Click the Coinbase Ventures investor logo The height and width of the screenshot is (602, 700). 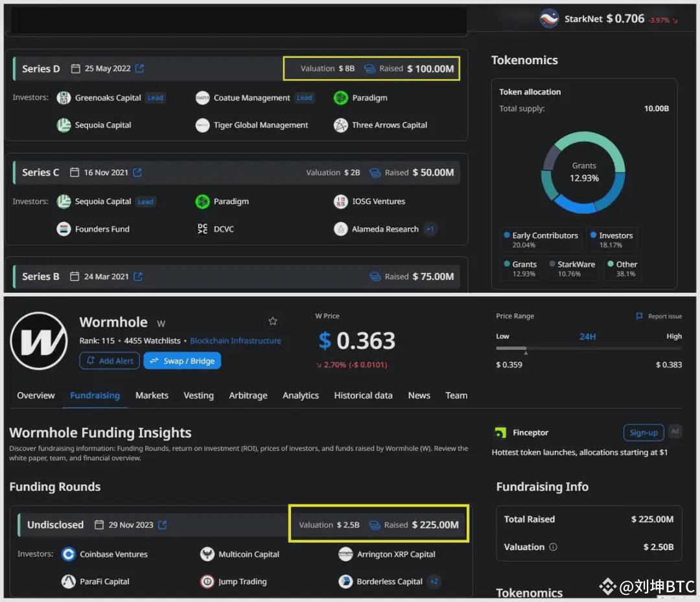69,554
